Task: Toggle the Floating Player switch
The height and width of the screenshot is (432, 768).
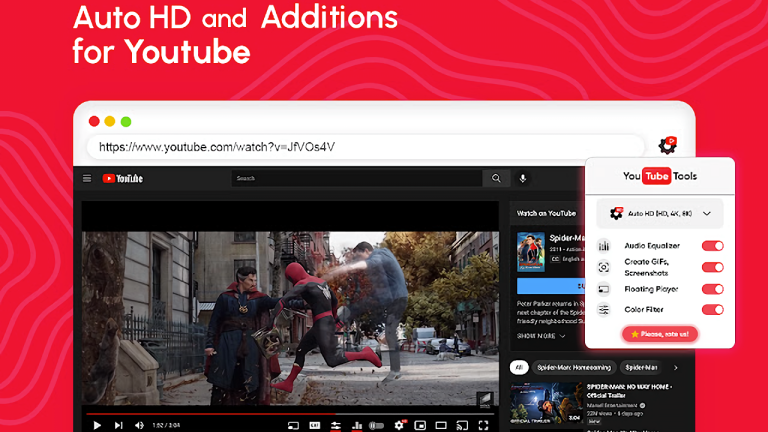Action: coord(713,288)
